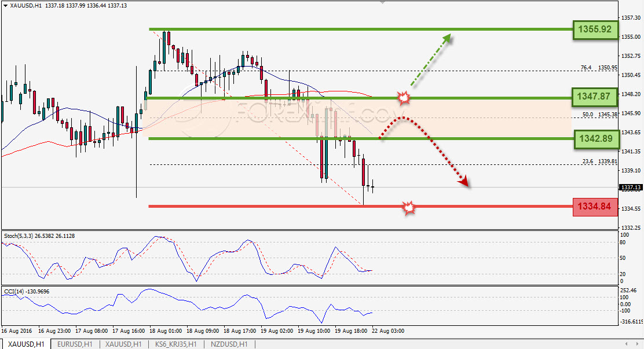The height and width of the screenshot is (349, 644).
Task: Click the 16 Aug 2016 time label
Action: click(16, 331)
